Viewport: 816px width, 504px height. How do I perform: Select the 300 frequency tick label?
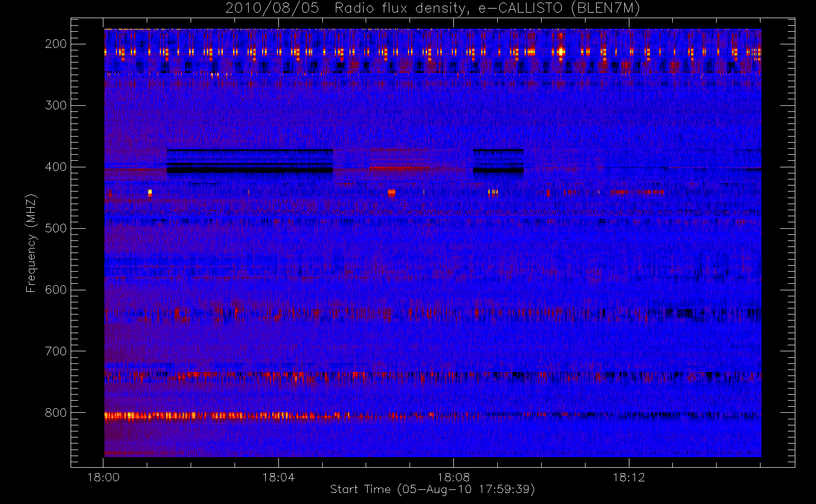[x=56, y=105]
